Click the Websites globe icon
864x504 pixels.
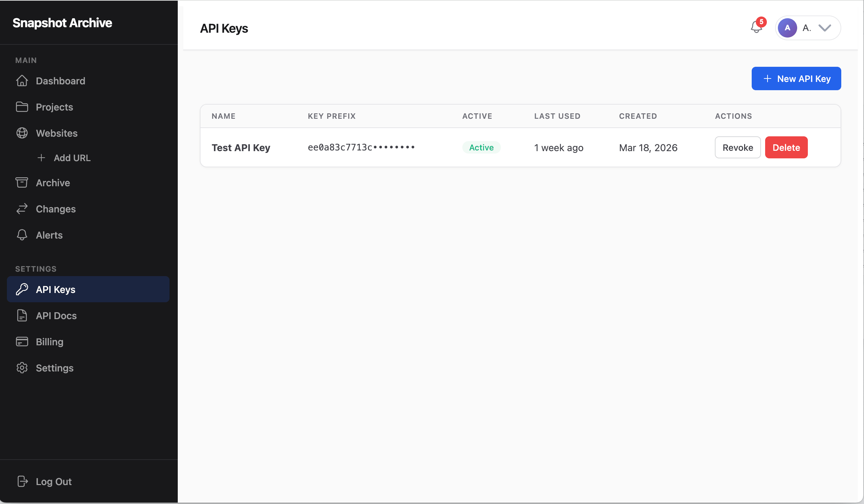pyautogui.click(x=22, y=133)
